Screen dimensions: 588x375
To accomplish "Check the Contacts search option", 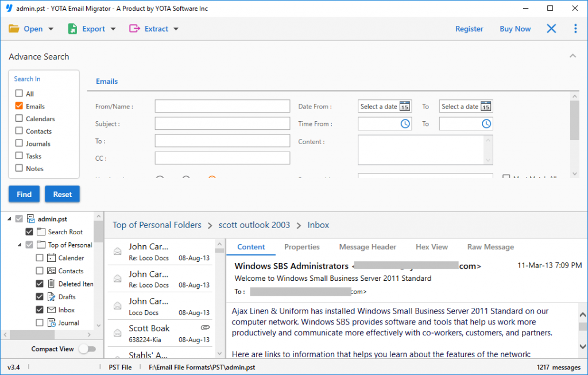I will [19, 130].
